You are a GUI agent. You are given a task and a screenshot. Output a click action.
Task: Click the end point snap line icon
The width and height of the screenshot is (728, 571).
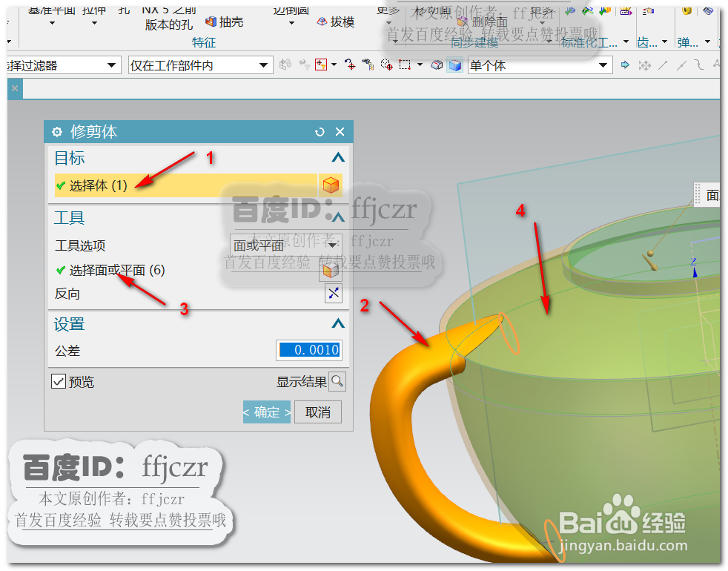click(663, 65)
